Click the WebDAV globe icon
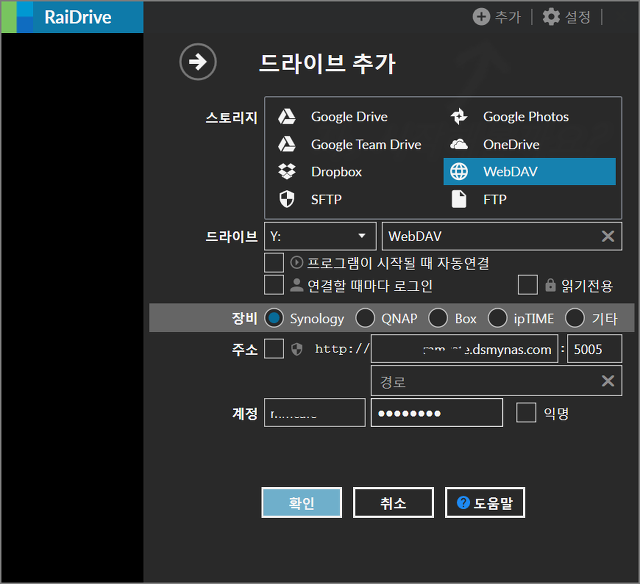Screen dimensions: 640x584 click(x=459, y=171)
